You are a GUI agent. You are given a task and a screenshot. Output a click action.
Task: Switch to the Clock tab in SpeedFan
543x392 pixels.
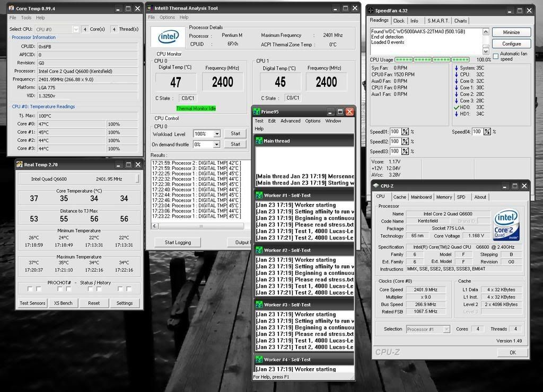(x=399, y=21)
